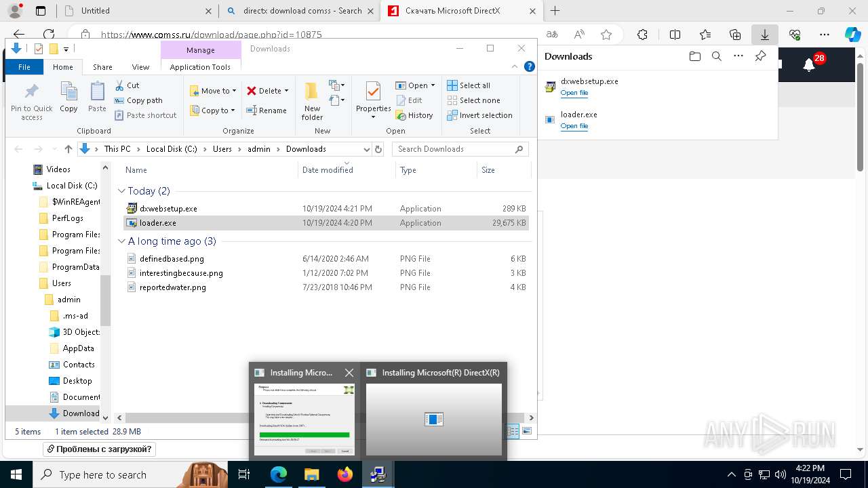Image resolution: width=868 pixels, height=488 pixels.
Task: Refresh the Downloads folder address bar
Action: click(378, 149)
